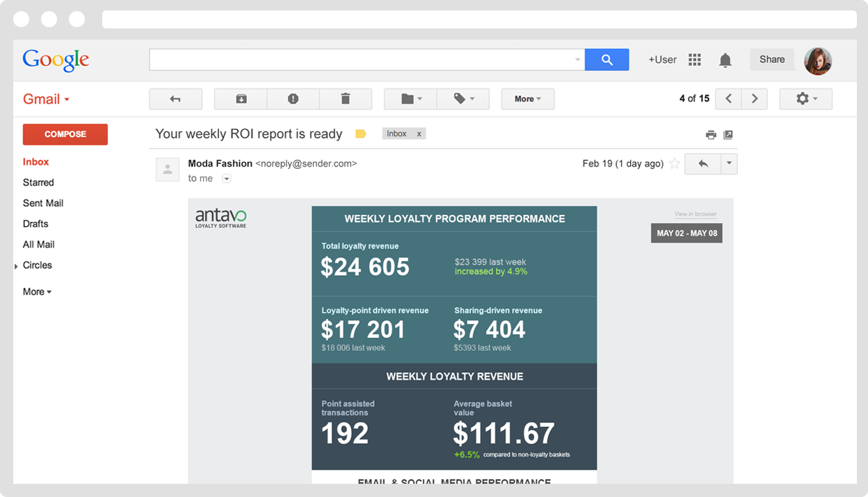
Task: Click the +User link
Action: pyautogui.click(x=662, y=60)
